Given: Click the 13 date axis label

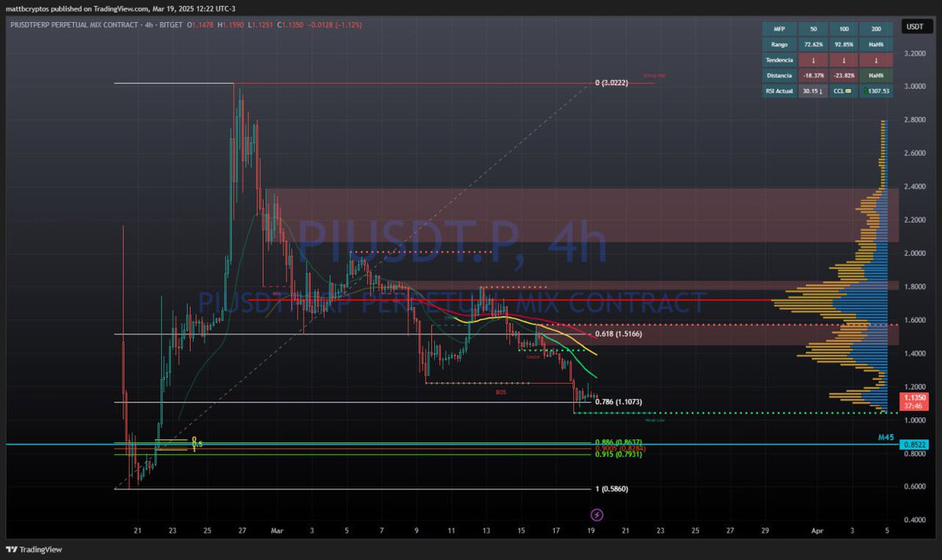Looking at the screenshot, I should point(487,531).
